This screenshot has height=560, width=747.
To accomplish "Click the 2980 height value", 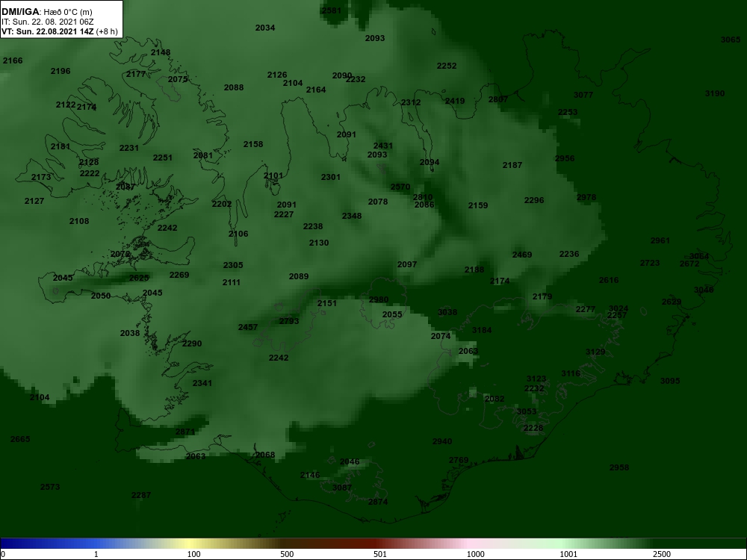I will [379, 299].
